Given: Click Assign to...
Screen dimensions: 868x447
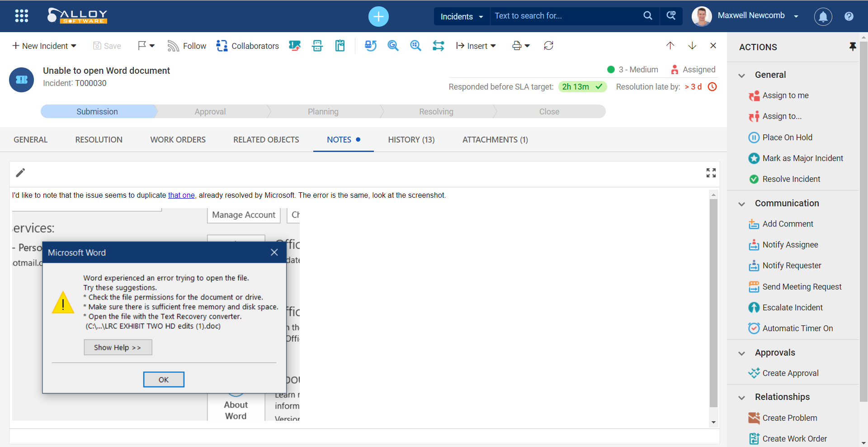Looking at the screenshot, I should [x=775, y=116].
